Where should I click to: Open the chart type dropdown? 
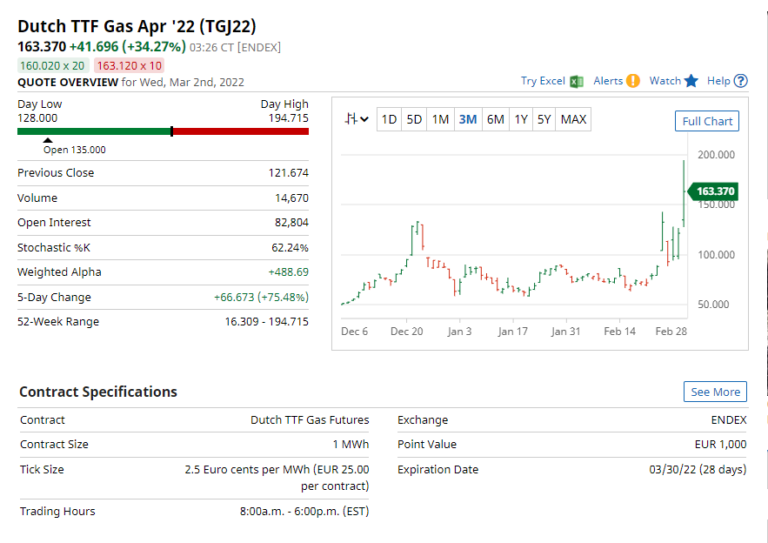tap(356, 120)
